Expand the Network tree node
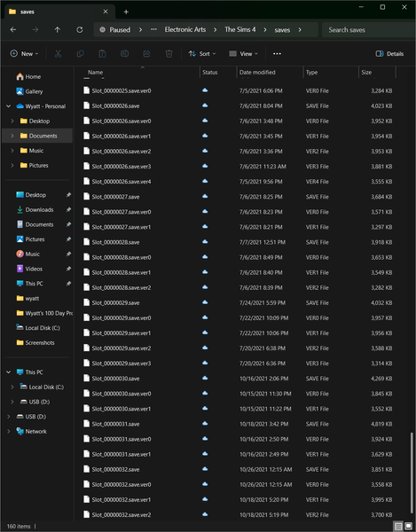 (9, 431)
